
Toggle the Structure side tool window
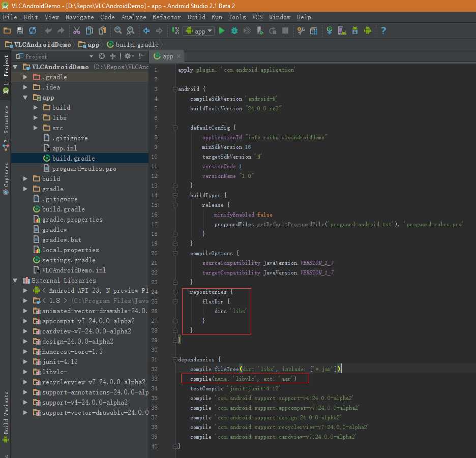(6, 128)
